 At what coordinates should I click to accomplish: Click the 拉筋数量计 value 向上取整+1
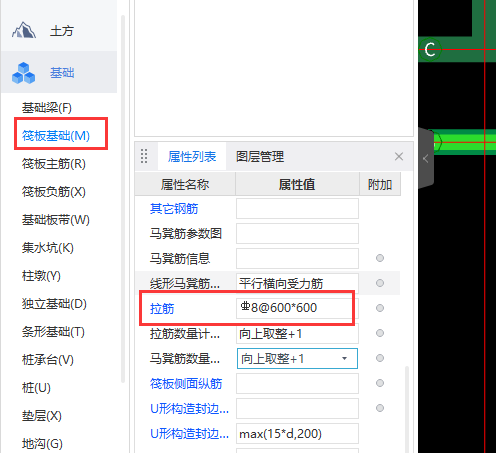tap(297, 333)
